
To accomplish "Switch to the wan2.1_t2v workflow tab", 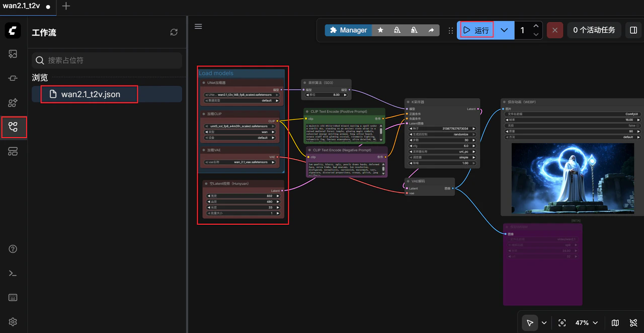I will tap(23, 6).
